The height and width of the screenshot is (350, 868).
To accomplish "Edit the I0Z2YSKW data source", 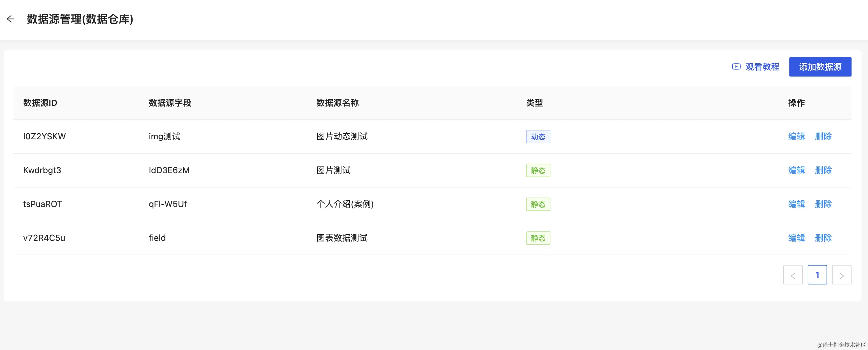I will (797, 137).
